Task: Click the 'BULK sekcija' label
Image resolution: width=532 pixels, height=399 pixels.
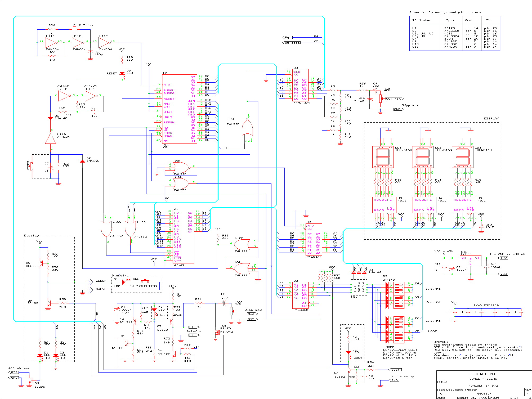Action: 486,304
